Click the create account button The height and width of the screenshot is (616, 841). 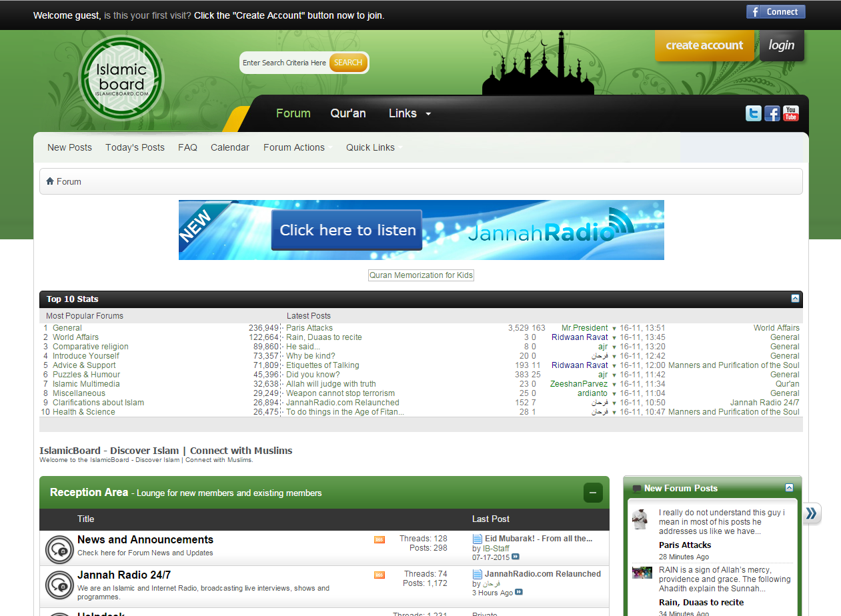pos(704,45)
